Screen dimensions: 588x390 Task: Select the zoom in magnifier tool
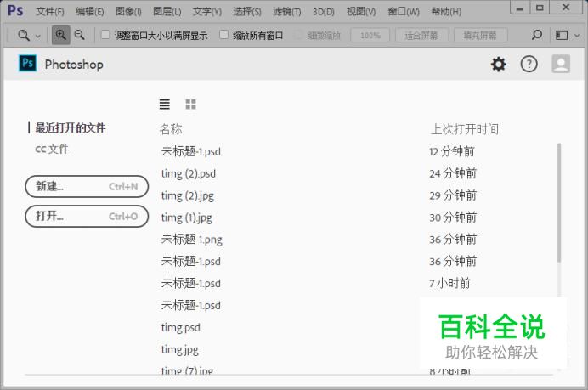pyautogui.click(x=60, y=35)
